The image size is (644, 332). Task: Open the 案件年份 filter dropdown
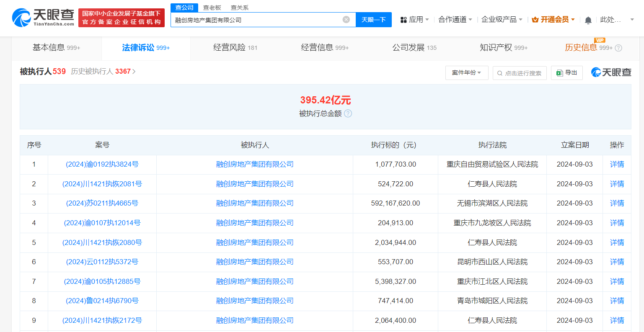[x=466, y=72]
